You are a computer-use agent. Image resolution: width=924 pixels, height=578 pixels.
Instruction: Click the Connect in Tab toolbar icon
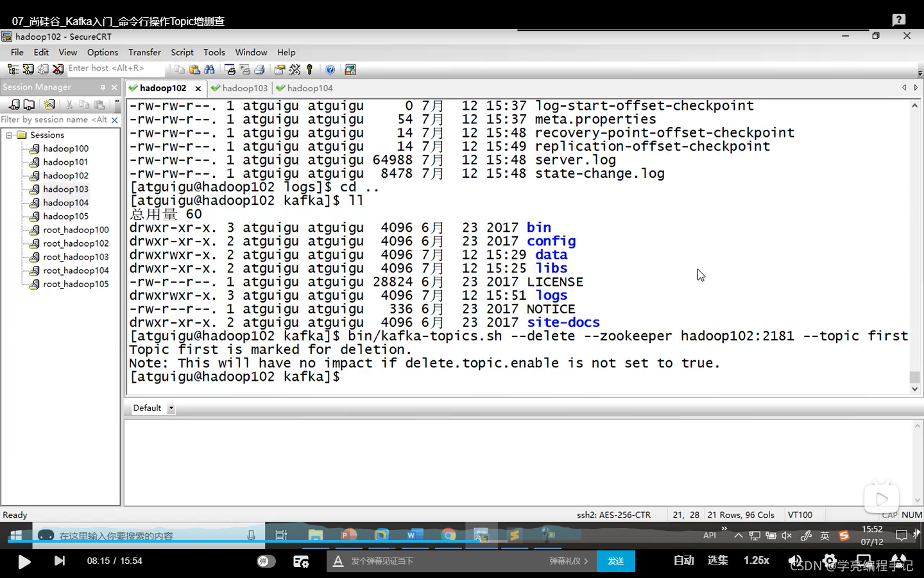pyautogui.click(x=43, y=69)
